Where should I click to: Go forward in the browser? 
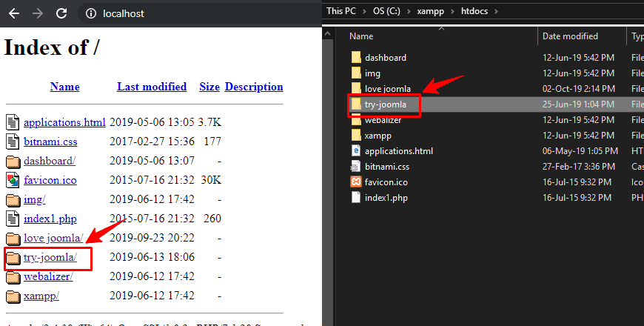click(38, 13)
